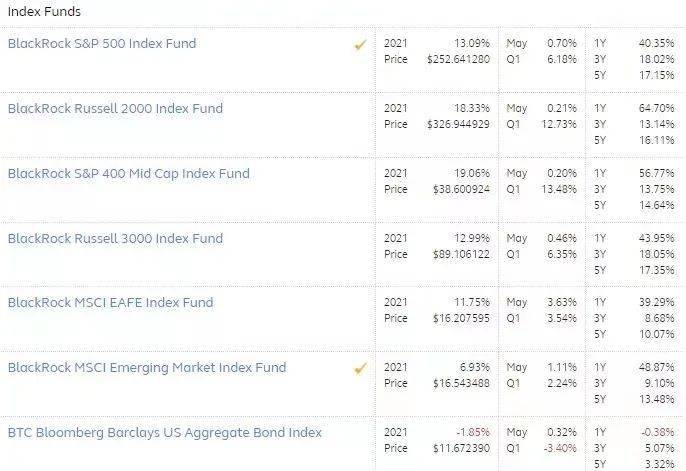The height and width of the screenshot is (471, 686).
Task: Open BlackRock S&P 400 Mid Cap Index Fund
Action: click(129, 174)
